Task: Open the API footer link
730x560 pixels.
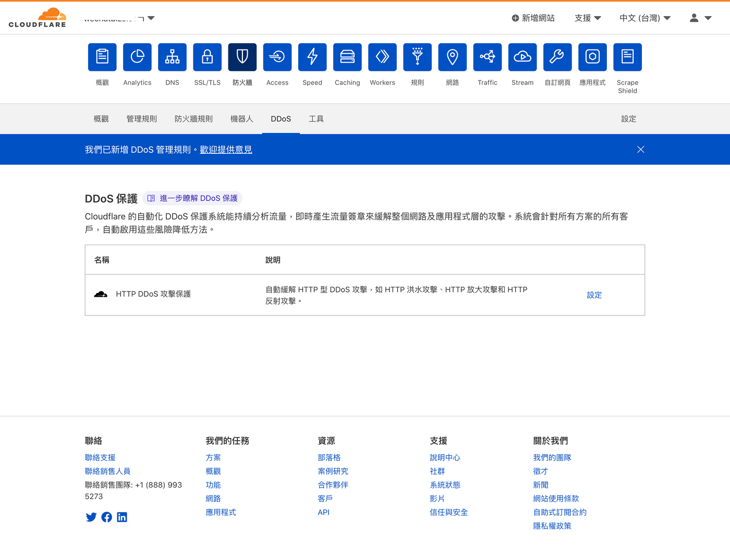Action: point(323,513)
